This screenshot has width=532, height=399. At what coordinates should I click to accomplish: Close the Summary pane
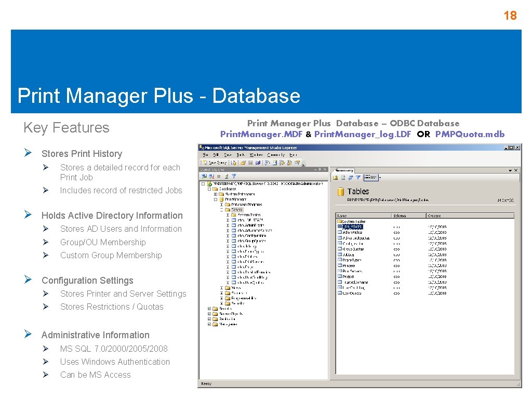516,170
